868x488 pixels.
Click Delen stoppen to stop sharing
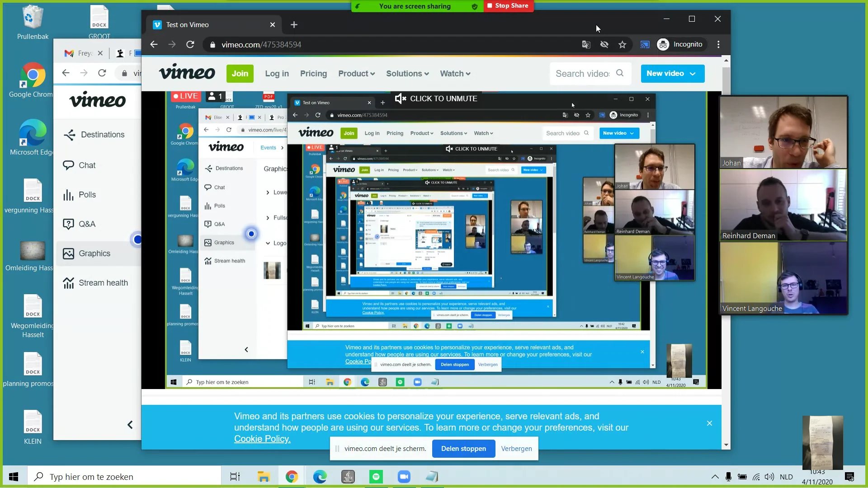click(463, 449)
